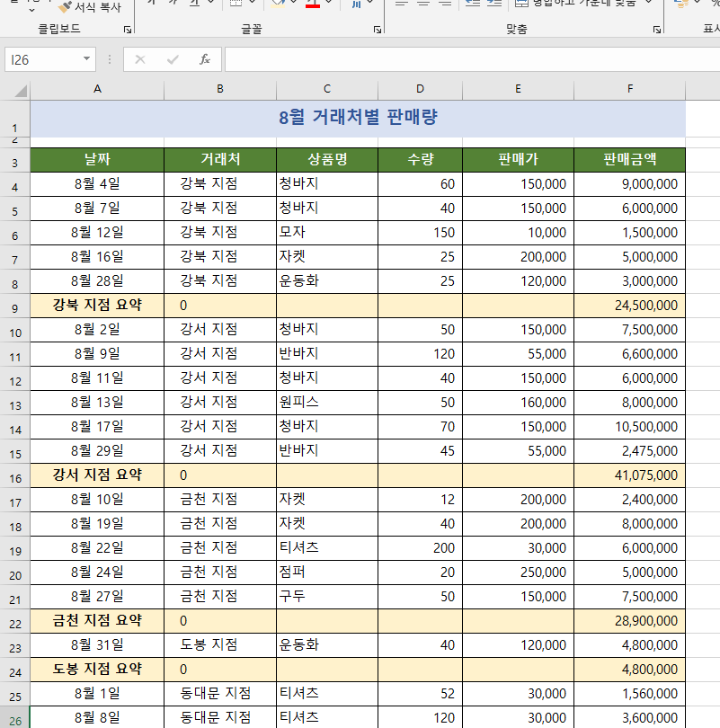Select row 22 header
This screenshot has width=720, height=728.
tap(15, 622)
